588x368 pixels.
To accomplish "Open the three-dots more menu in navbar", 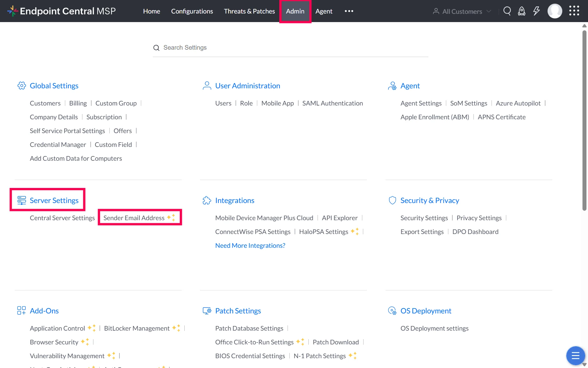I will coord(349,11).
